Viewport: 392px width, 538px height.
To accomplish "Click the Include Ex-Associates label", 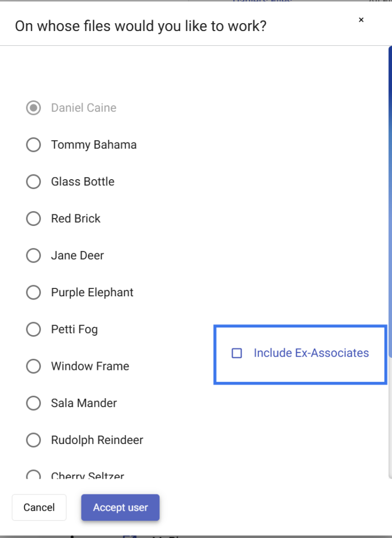I will (x=311, y=354).
